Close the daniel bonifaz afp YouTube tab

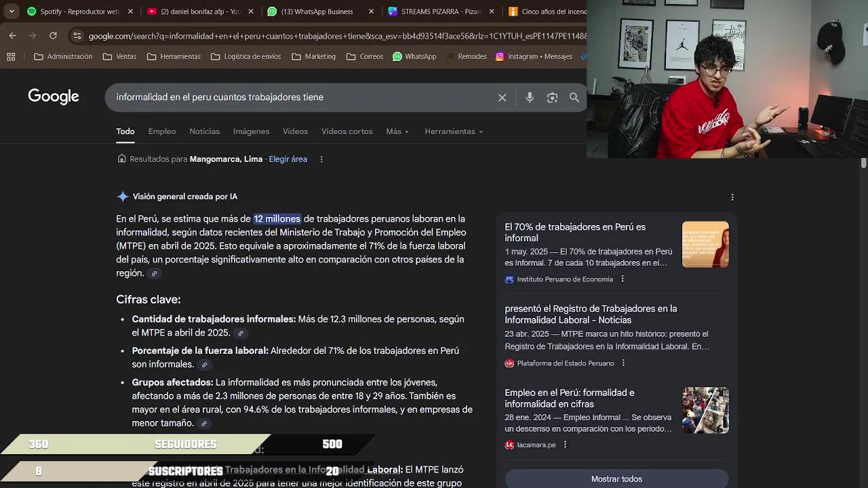(x=251, y=12)
